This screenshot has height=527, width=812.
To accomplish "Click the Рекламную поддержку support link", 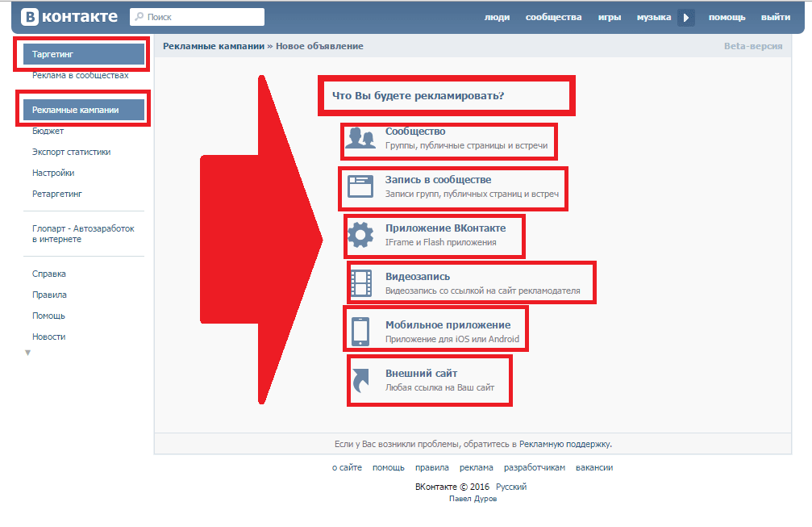I will (x=564, y=444).
